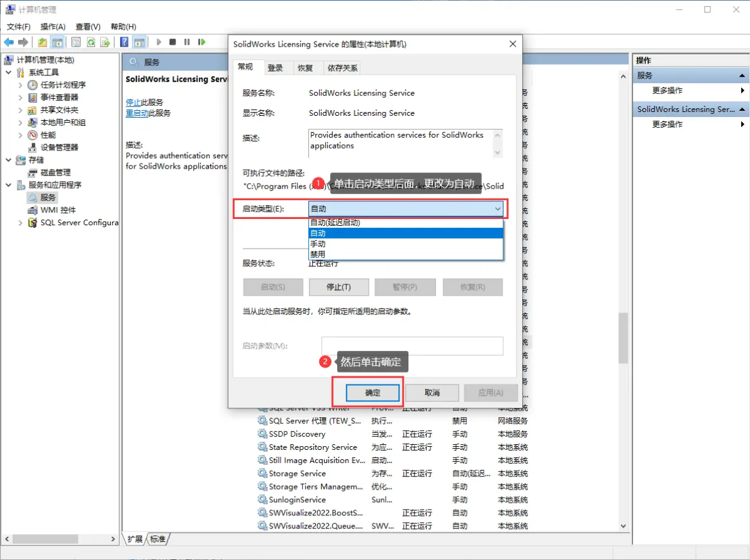Click the blue Back arrow toolbar icon
The width and height of the screenshot is (750, 560).
9,42
